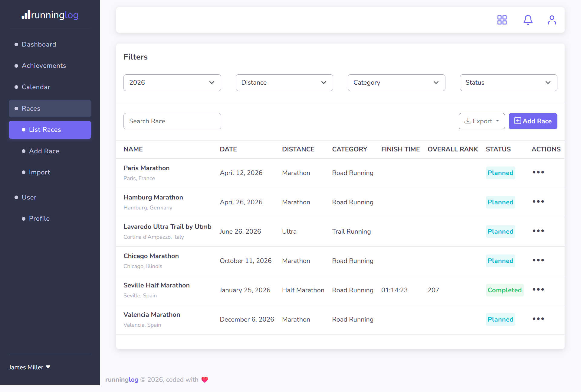Select Achievements in the sidebar
This screenshot has width=581, height=392.
44,66
